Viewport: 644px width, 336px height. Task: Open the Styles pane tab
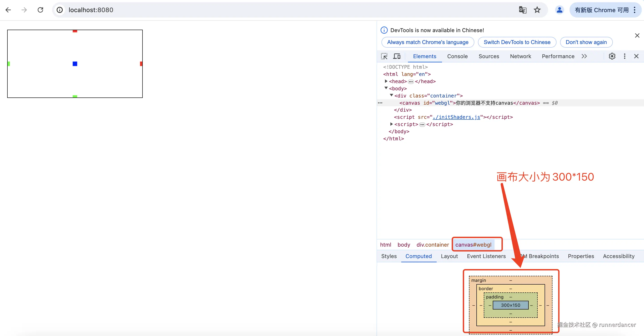(389, 256)
